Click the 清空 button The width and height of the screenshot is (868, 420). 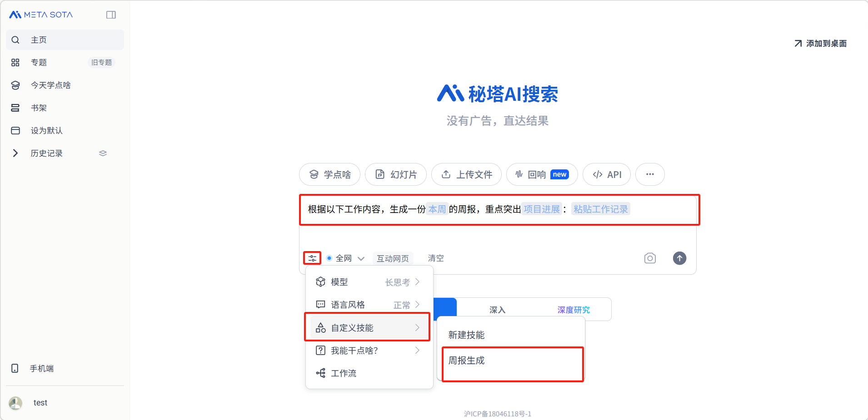(435, 258)
